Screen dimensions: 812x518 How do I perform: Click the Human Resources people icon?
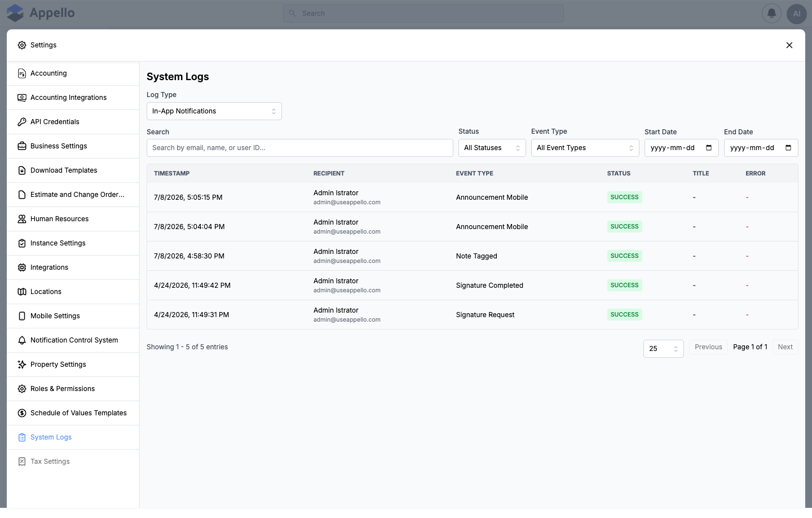tap(22, 219)
